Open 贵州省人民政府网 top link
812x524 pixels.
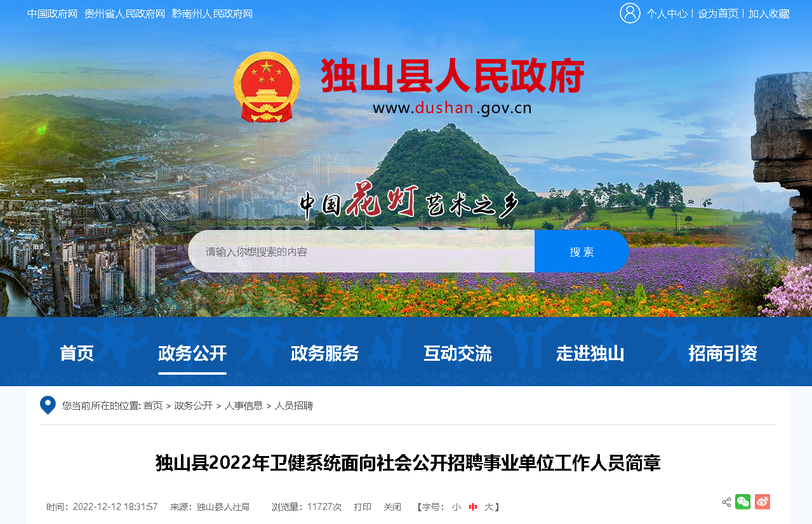[124, 14]
